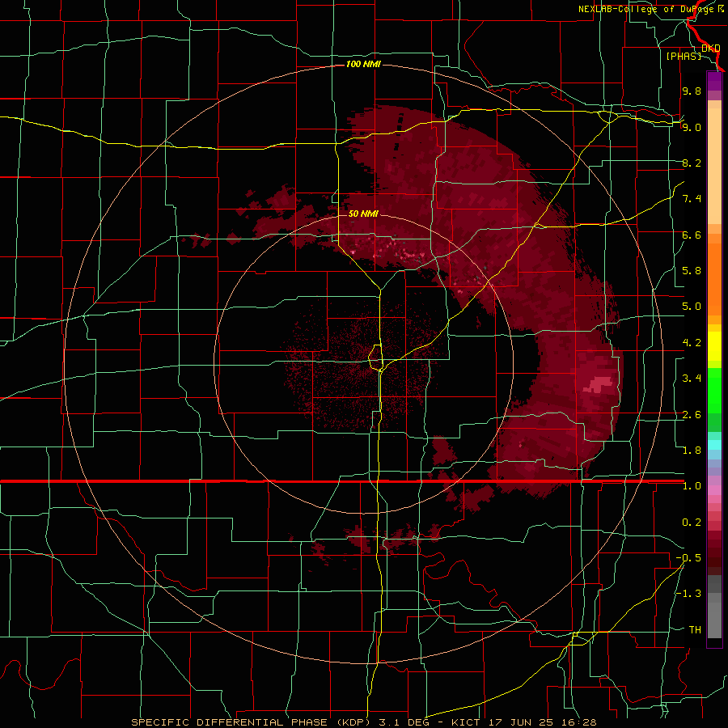
Task: Pick the cyan band of the color bar
Action: tap(714, 445)
